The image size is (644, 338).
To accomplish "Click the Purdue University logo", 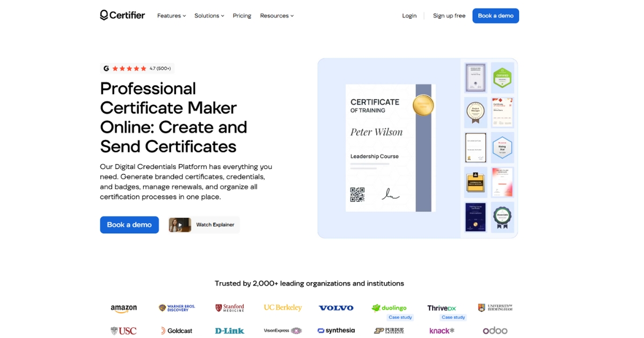I will (x=389, y=331).
